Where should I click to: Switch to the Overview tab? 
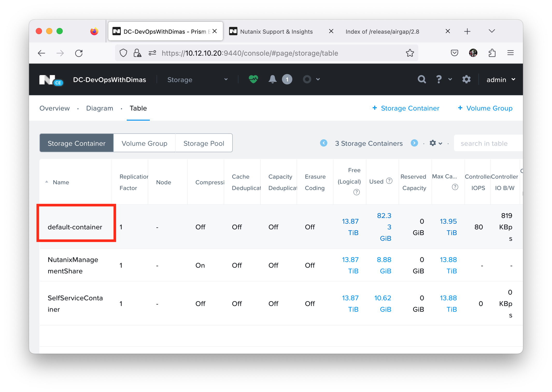(54, 108)
